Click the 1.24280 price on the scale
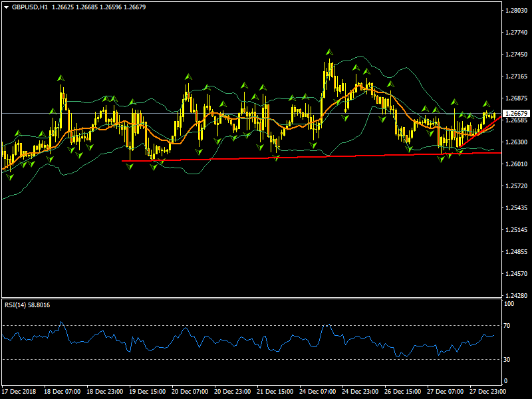The height and width of the screenshot is (399, 532). click(516, 295)
